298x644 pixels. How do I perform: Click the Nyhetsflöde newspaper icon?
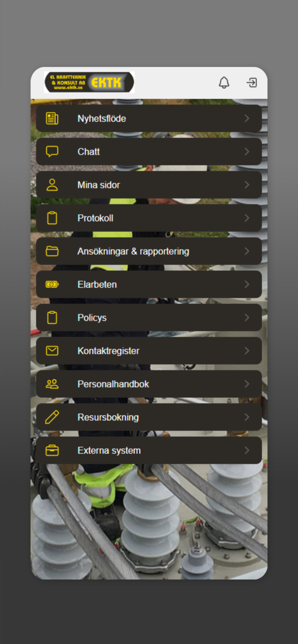[52, 119]
